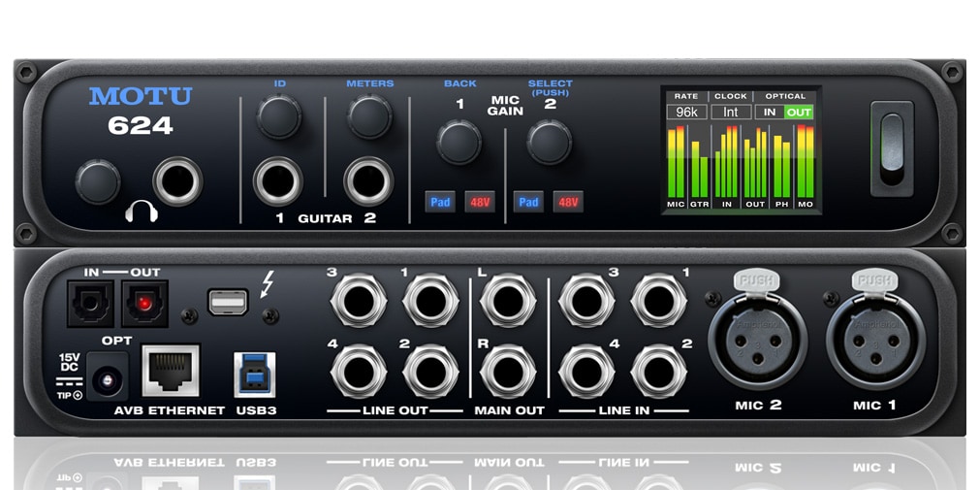The height and width of the screenshot is (490, 980).
Task: Click the blue MOTU logo
Action: (x=141, y=96)
